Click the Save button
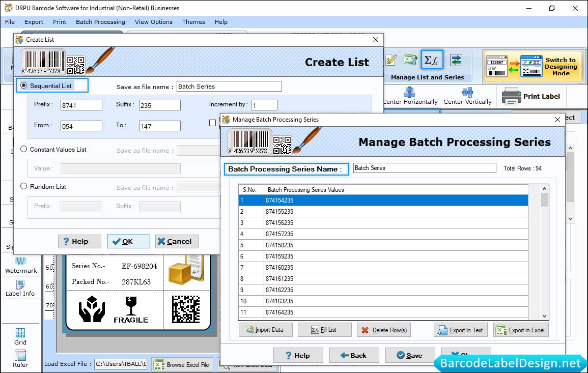The image size is (588, 373). pyautogui.click(x=410, y=355)
